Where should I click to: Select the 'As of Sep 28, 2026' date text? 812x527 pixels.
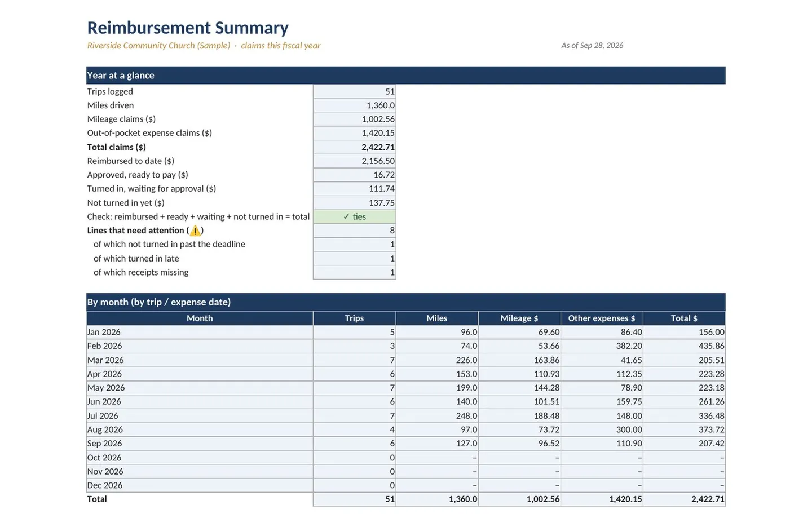592,46
